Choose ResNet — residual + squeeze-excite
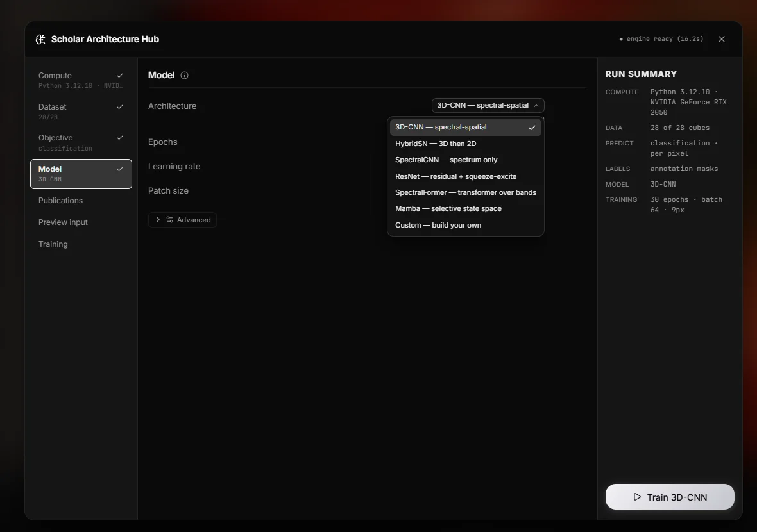Viewport: 757px width, 532px height. click(x=465, y=176)
